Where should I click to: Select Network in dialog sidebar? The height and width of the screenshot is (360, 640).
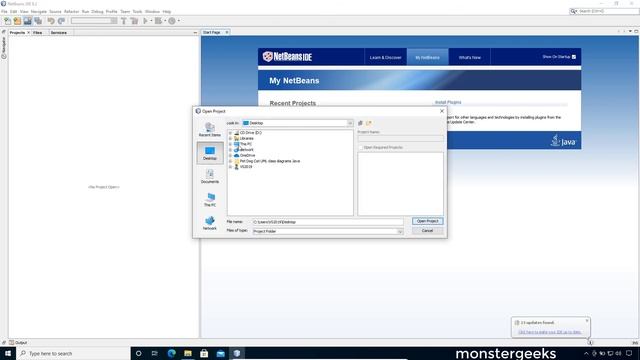pyautogui.click(x=210, y=223)
